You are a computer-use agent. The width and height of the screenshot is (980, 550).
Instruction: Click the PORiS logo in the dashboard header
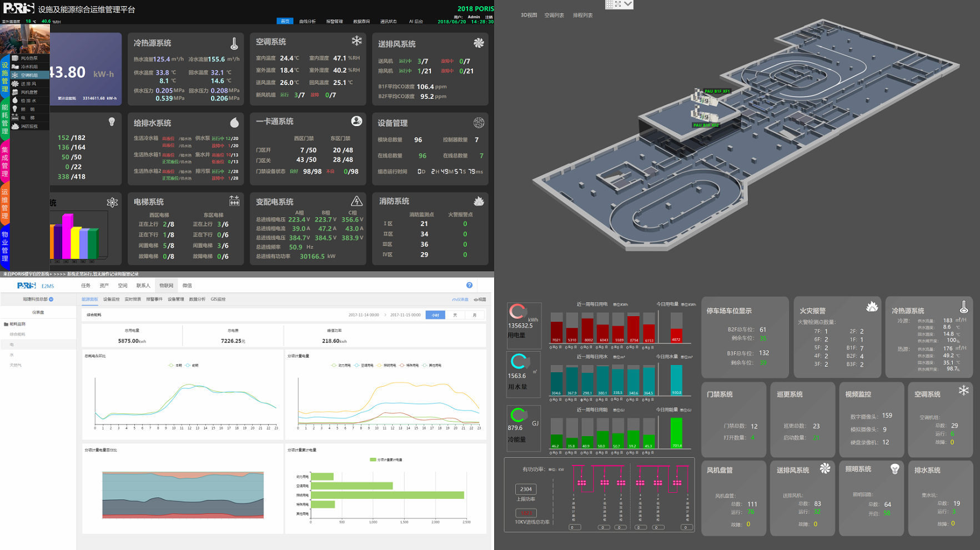pyautogui.click(x=18, y=8)
